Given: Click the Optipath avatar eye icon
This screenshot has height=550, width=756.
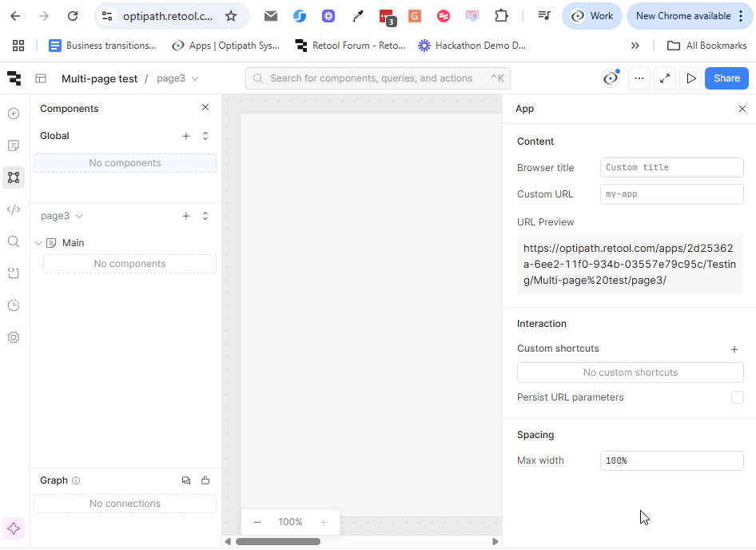Looking at the screenshot, I should (x=611, y=78).
